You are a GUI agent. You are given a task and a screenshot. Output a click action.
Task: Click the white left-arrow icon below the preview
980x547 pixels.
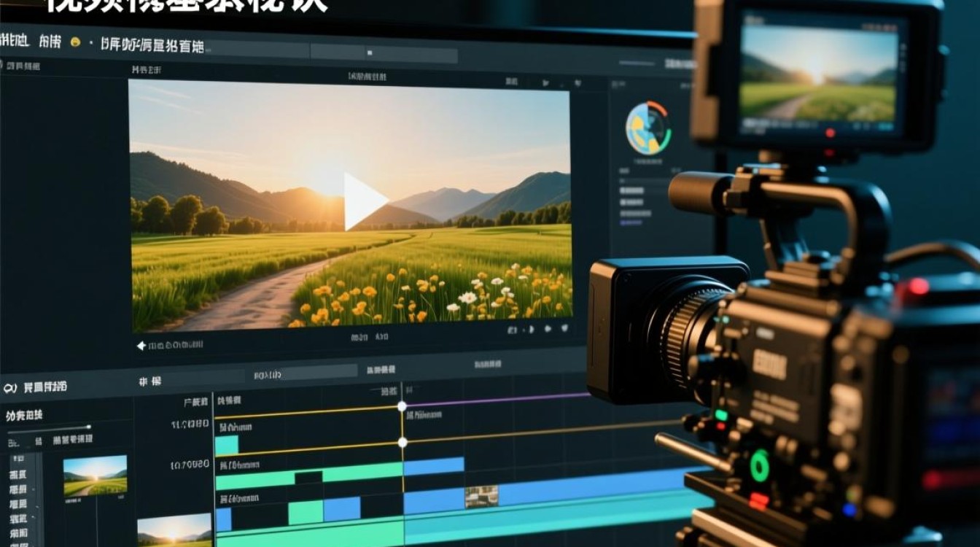[x=141, y=345]
